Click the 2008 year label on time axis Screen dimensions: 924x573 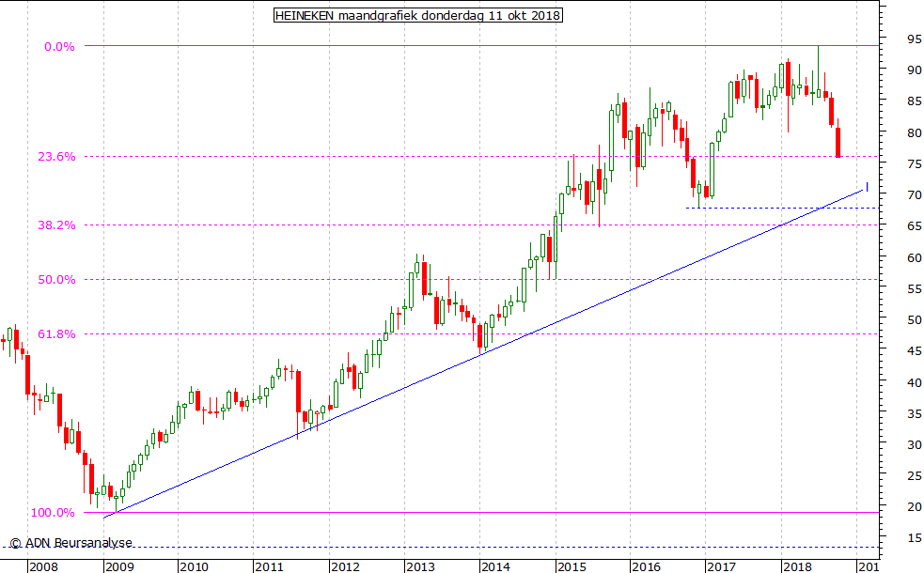tap(43, 566)
